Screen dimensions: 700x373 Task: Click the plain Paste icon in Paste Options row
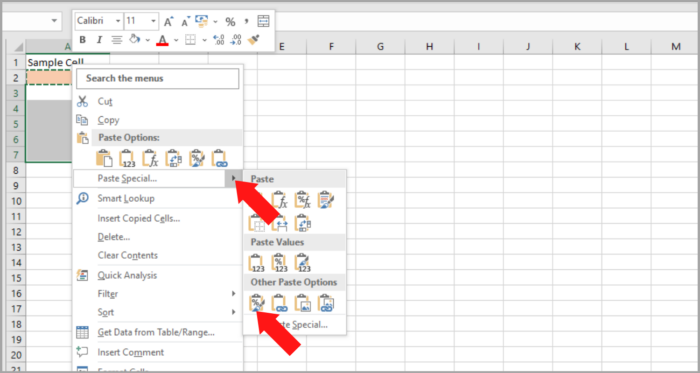pos(104,158)
